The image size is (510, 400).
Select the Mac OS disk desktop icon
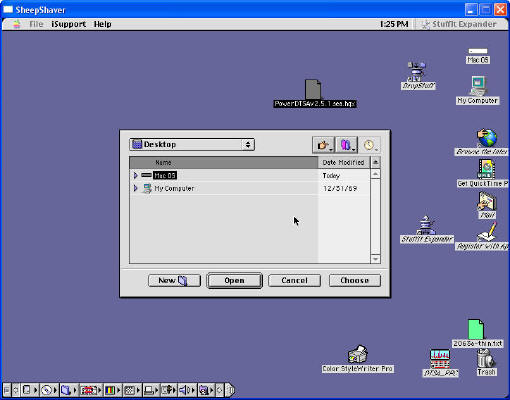pos(478,51)
